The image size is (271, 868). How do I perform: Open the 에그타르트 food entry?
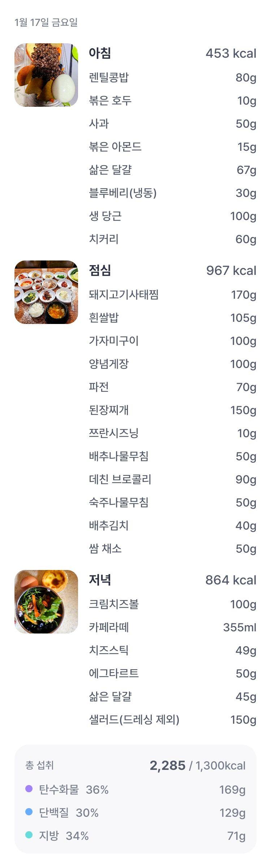[x=173, y=674]
